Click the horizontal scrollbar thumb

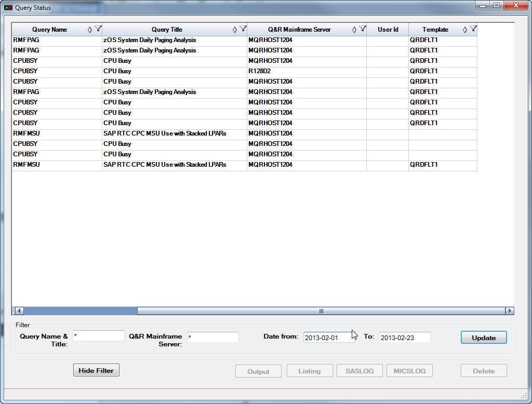[321, 311]
